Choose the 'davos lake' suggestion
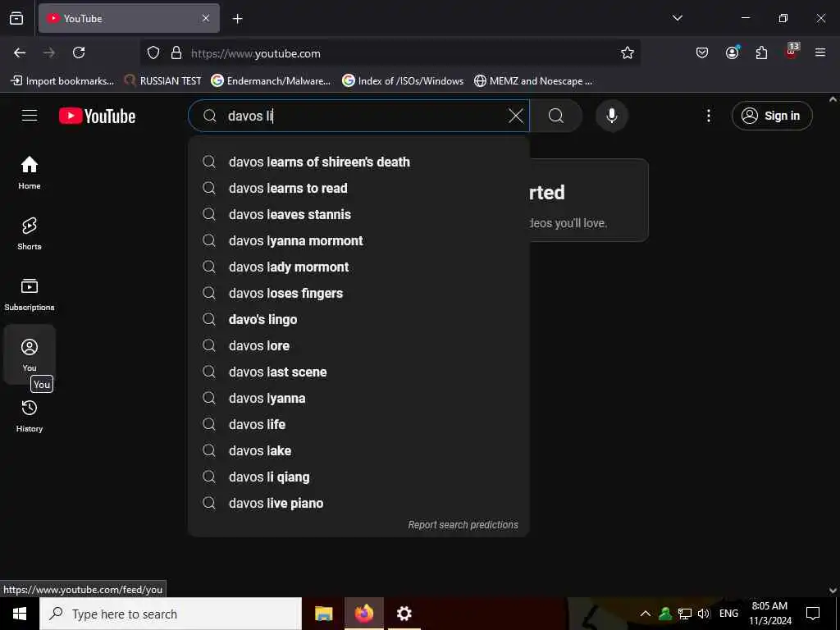 pyautogui.click(x=358, y=450)
